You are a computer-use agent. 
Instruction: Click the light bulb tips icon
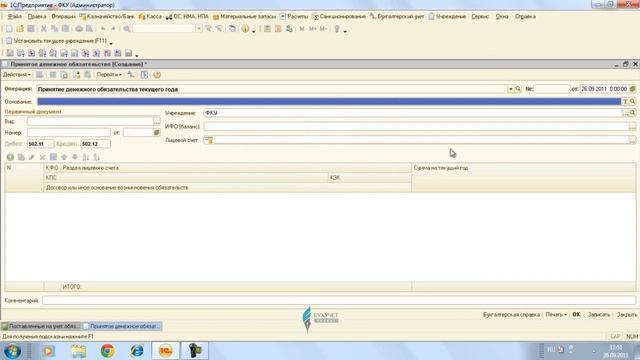pyautogui.click(x=337, y=29)
